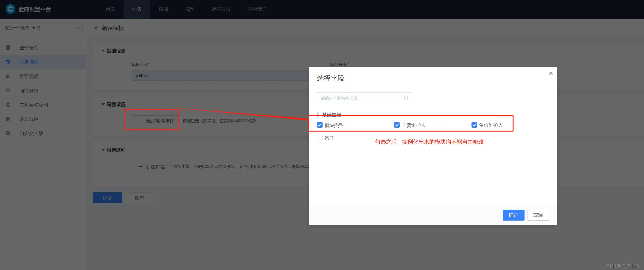The image size is (644, 270).
Task: Focus the field name search box
Action: [x=365, y=98]
